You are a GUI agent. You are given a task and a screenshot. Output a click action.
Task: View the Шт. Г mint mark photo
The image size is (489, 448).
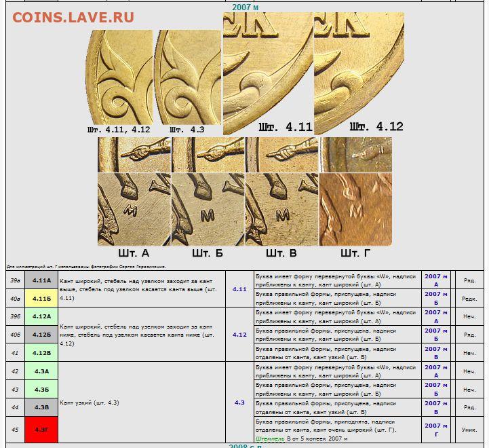point(355,210)
